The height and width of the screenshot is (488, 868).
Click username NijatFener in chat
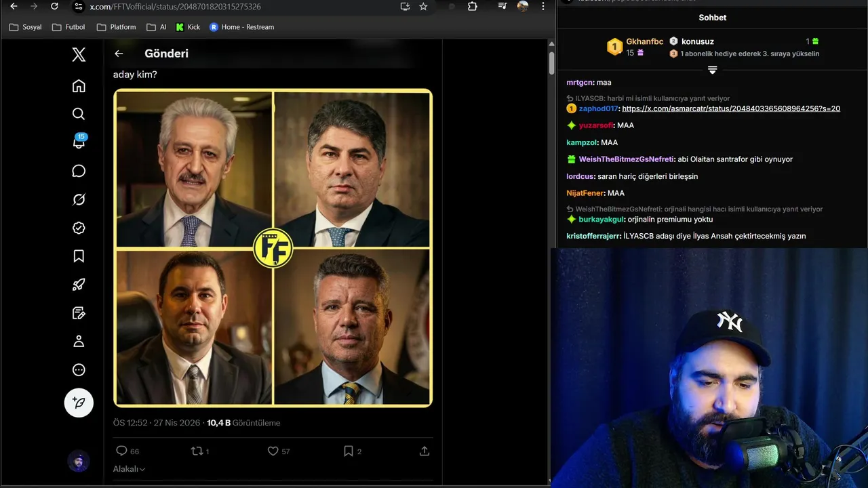point(585,193)
